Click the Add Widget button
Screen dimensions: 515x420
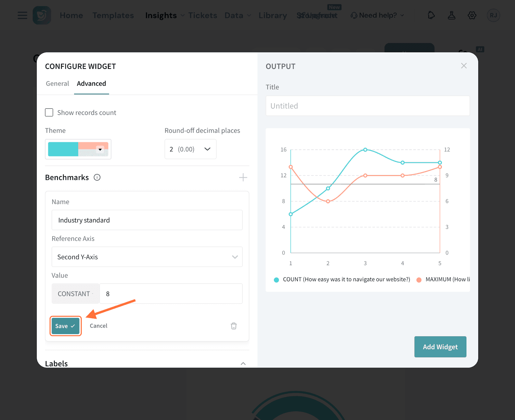pos(440,347)
